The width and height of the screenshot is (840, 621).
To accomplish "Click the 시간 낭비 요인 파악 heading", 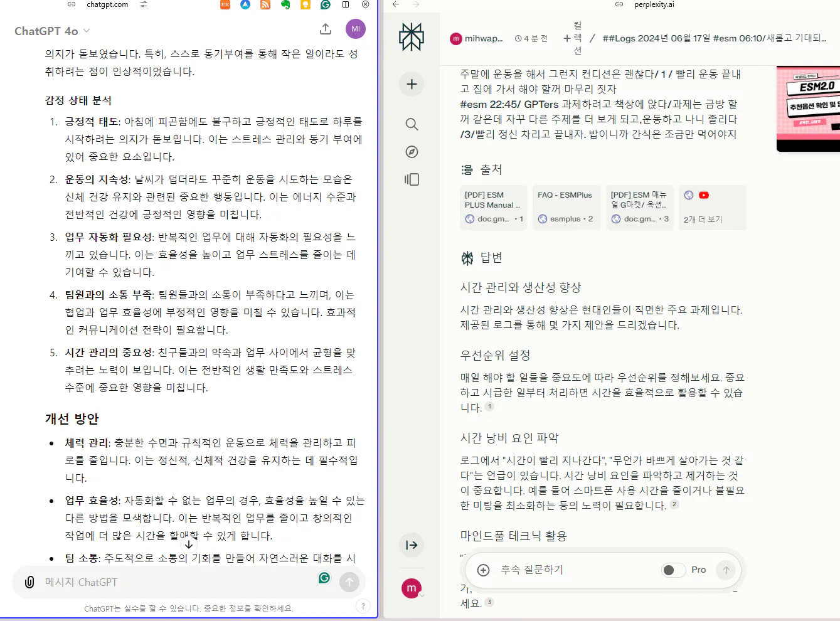I will point(509,438).
